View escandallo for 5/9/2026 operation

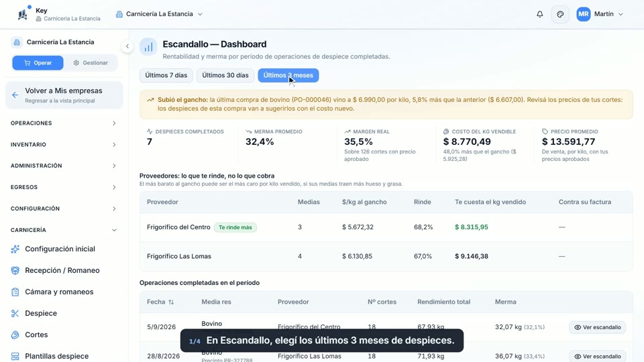(597, 327)
